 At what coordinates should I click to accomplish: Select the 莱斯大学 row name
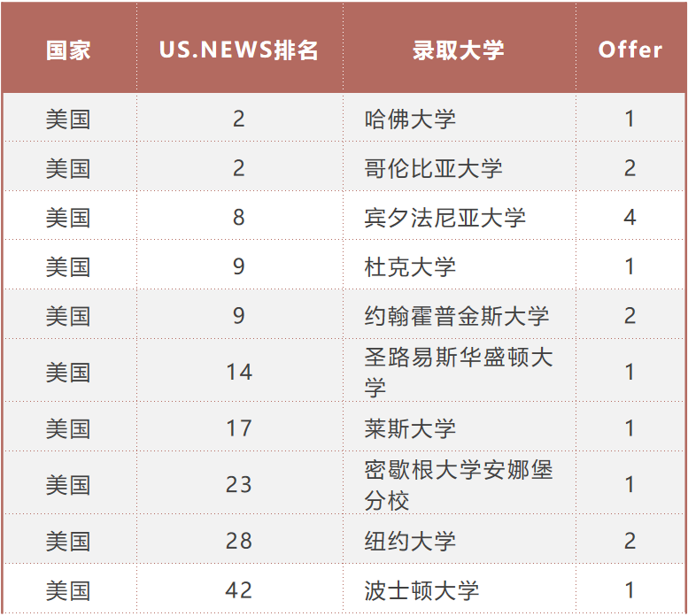coord(411,428)
